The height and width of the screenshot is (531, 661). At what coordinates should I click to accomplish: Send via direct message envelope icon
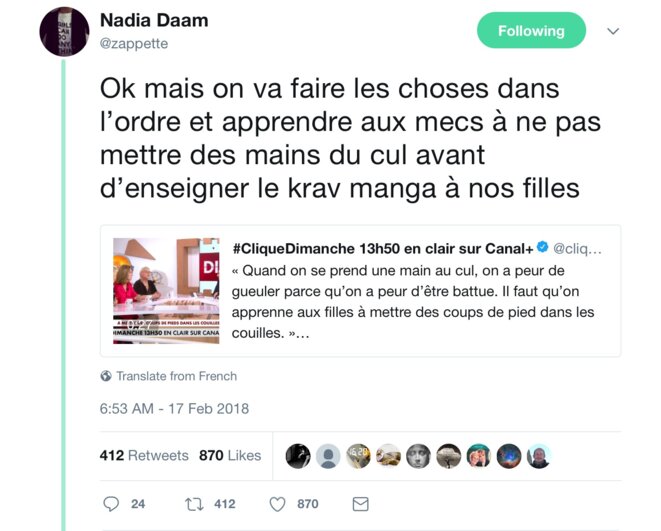pyautogui.click(x=360, y=504)
